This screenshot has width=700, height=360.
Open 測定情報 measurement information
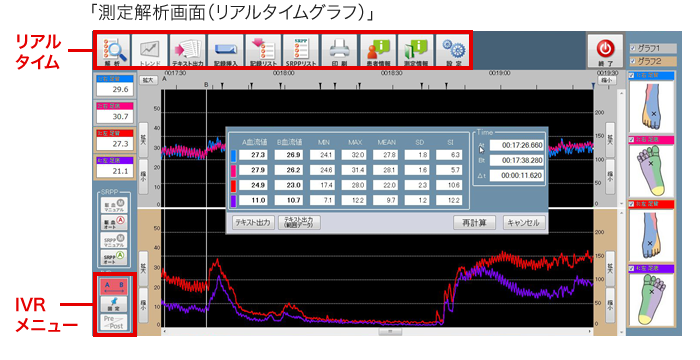pyautogui.click(x=416, y=50)
